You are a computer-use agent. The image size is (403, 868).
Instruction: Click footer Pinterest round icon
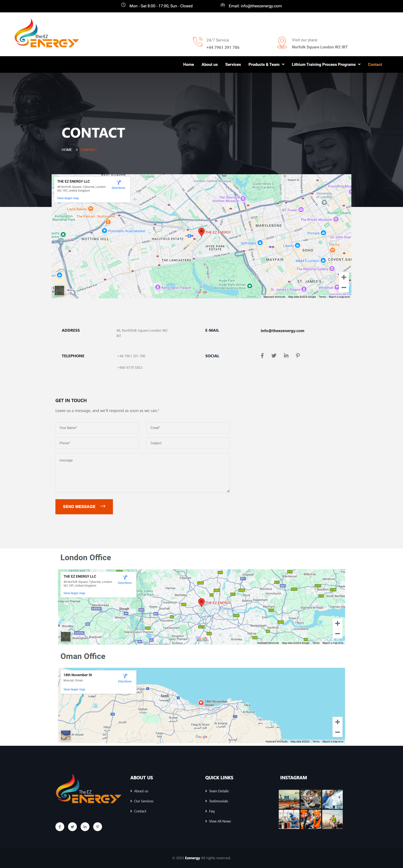[97, 826]
